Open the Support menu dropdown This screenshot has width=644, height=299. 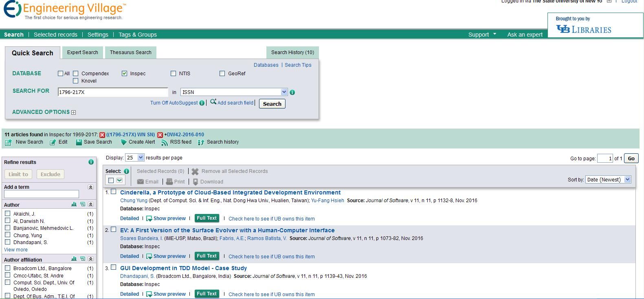[482, 35]
